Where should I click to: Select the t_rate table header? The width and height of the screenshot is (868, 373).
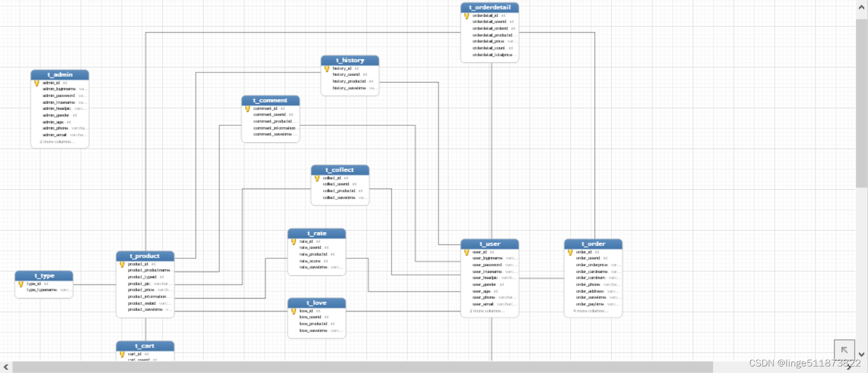317,233
